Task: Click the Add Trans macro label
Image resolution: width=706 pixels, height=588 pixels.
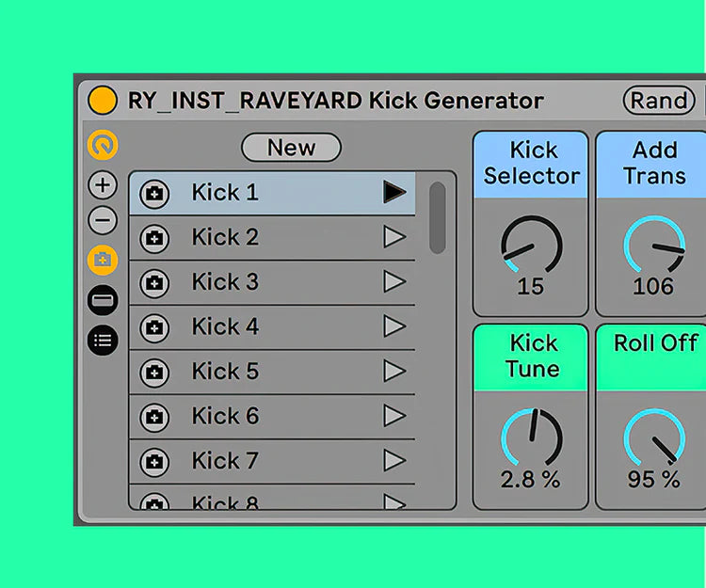Action: [x=654, y=163]
